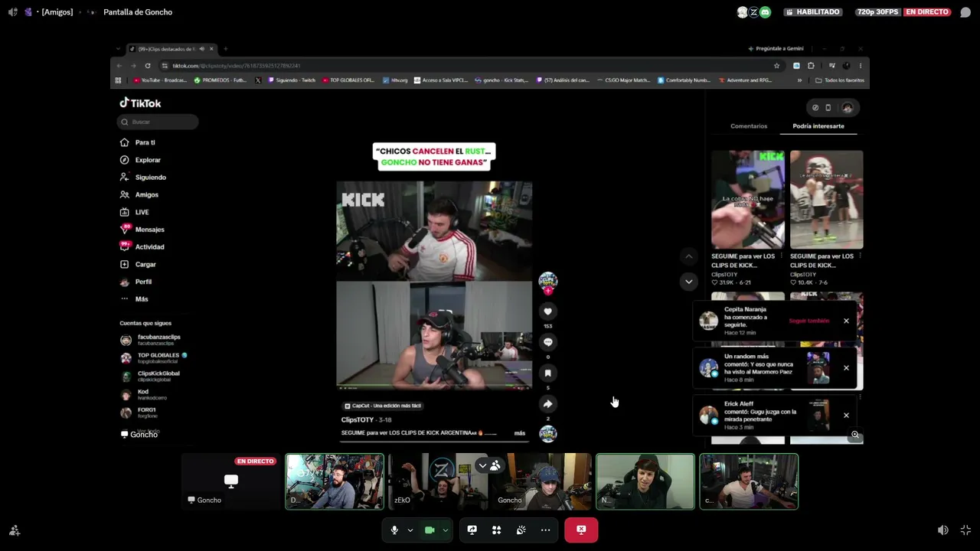Bookmark the TikTok video

coord(547,373)
